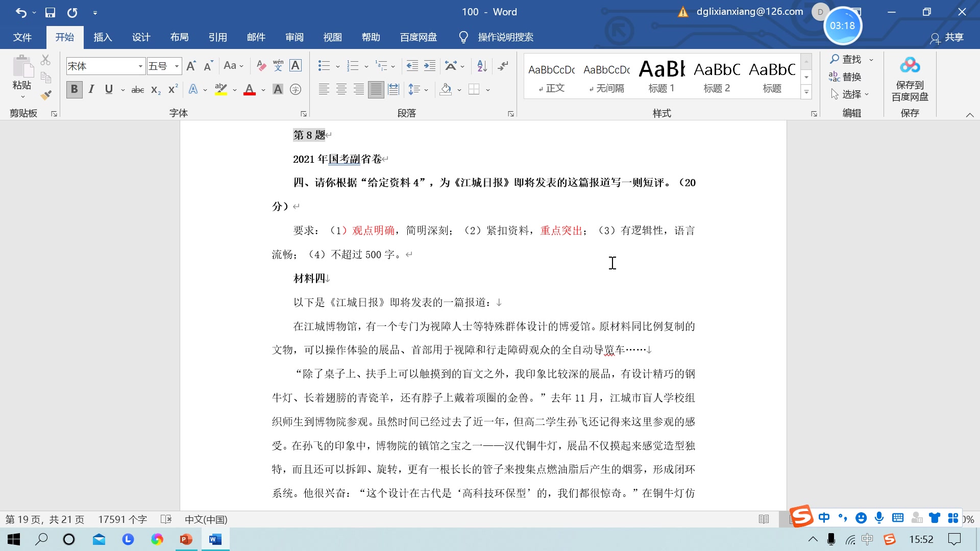Center align text

pos(341,89)
